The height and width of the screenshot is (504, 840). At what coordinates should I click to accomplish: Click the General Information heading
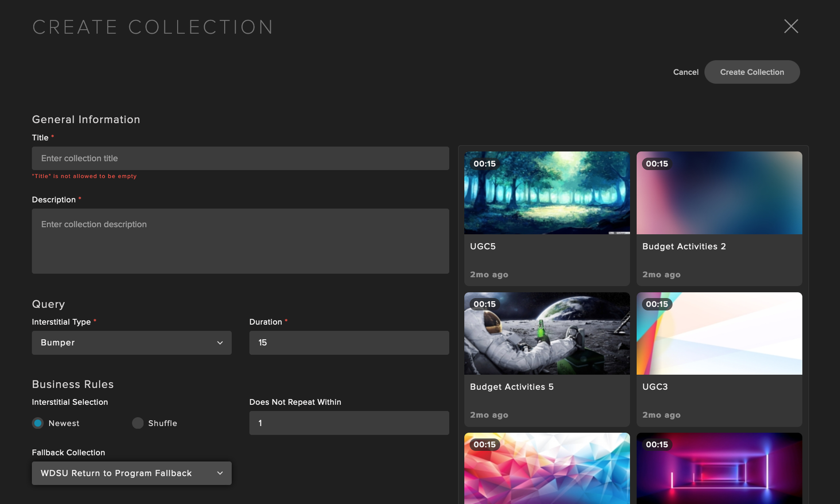click(86, 120)
